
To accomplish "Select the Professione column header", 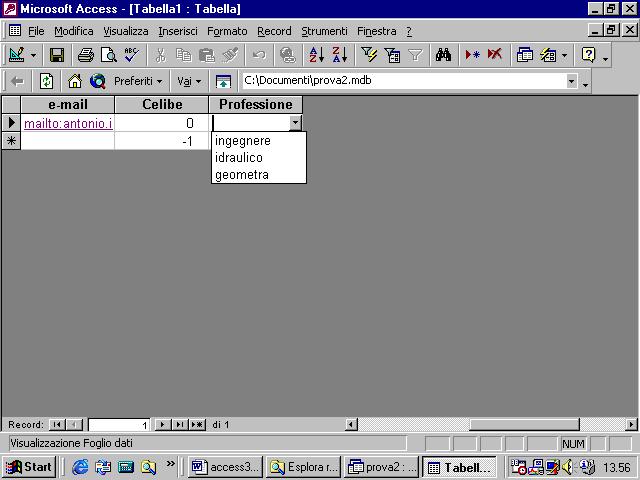I will (x=256, y=104).
